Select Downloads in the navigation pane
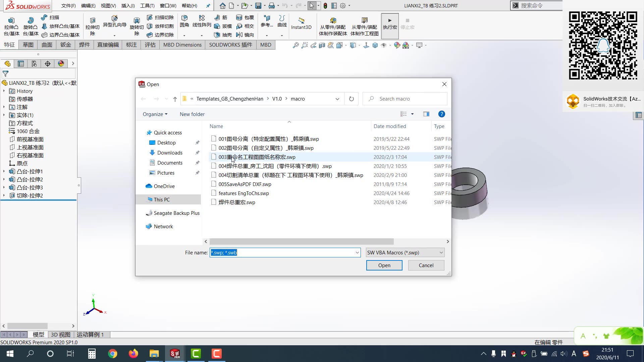 click(x=170, y=153)
